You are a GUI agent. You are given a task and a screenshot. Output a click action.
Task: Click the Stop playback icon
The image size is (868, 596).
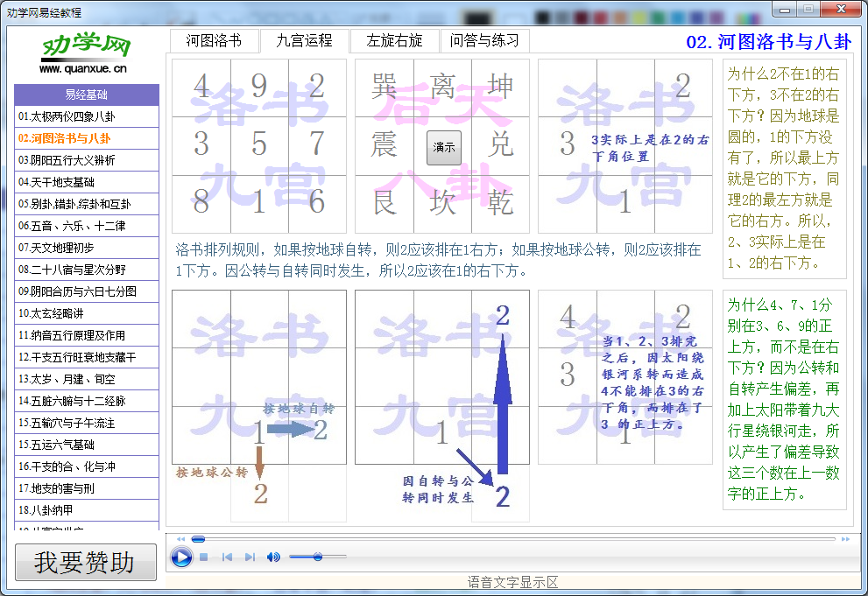[203, 557]
